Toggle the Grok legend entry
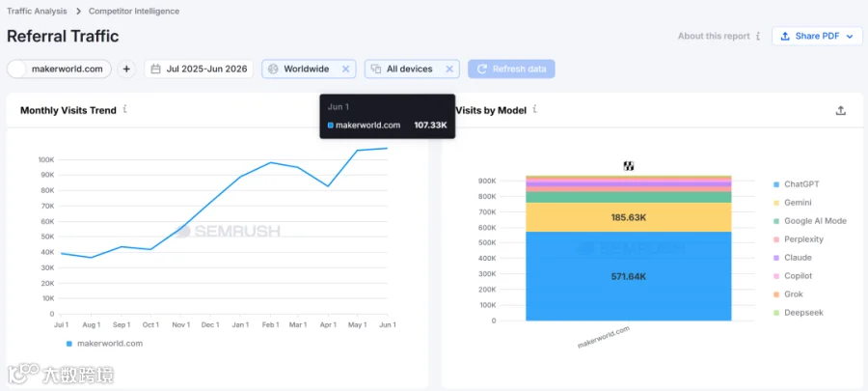The width and height of the screenshot is (868, 391). pos(788,294)
